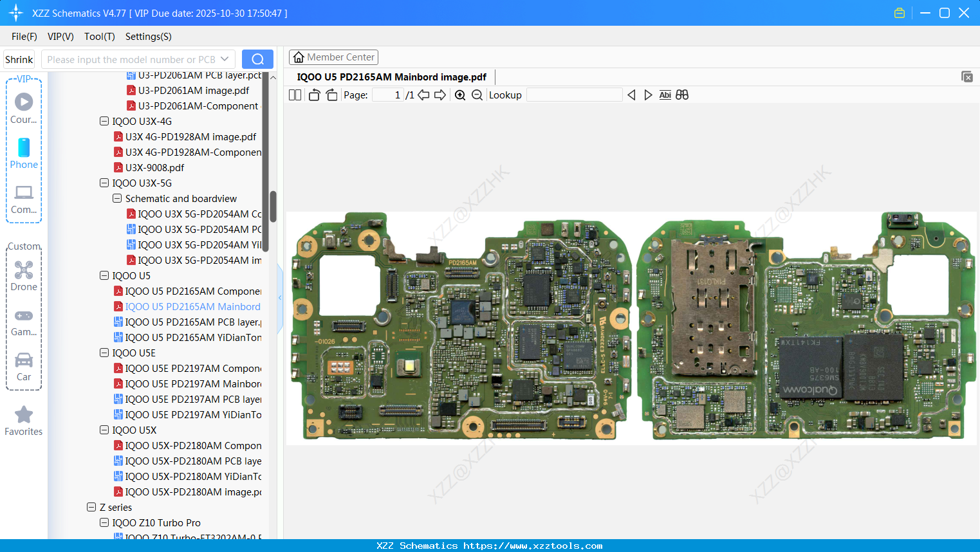Zoom out of the mainboard image

pos(477,95)
